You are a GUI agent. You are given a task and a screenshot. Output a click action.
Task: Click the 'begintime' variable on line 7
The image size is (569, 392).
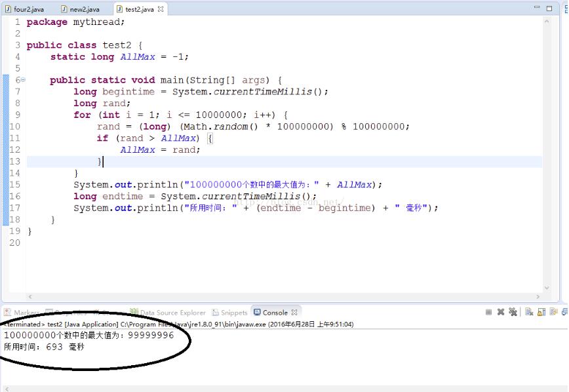coord(128,92)
